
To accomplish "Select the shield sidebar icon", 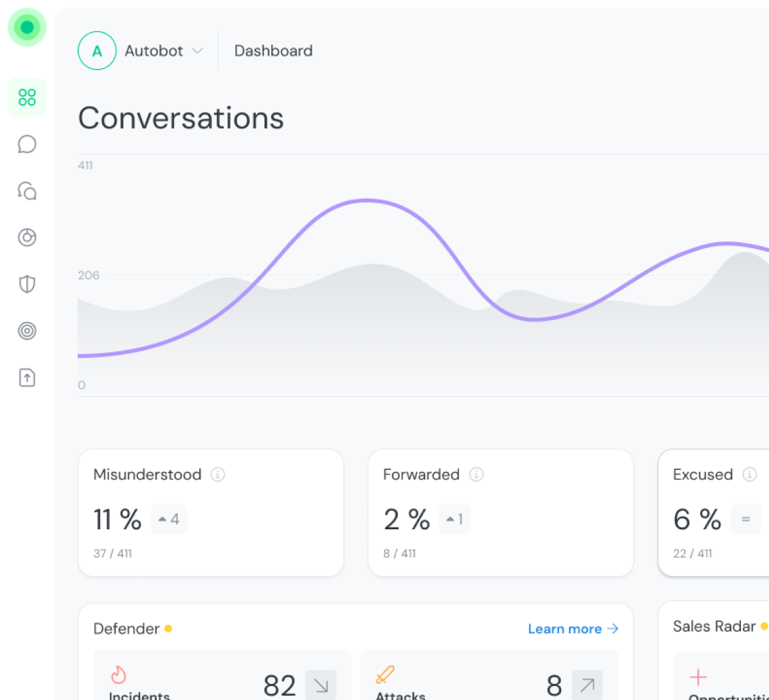I will 27,284.
